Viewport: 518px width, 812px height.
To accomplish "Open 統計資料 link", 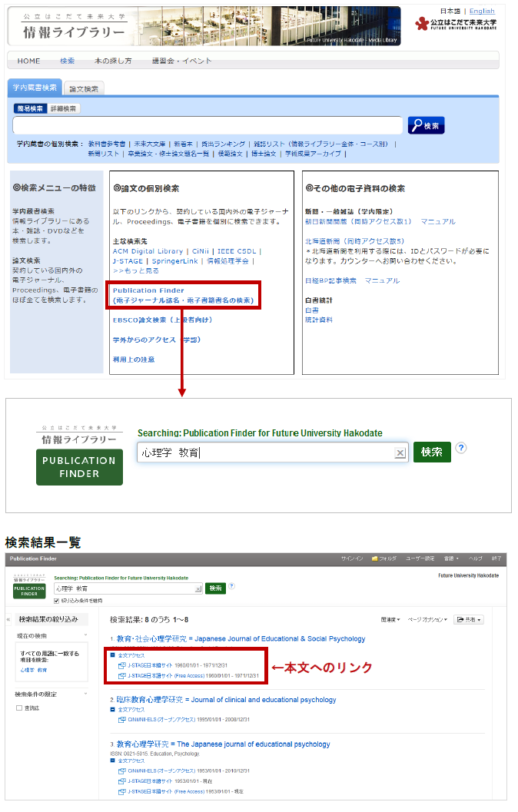I will point(319,320).
